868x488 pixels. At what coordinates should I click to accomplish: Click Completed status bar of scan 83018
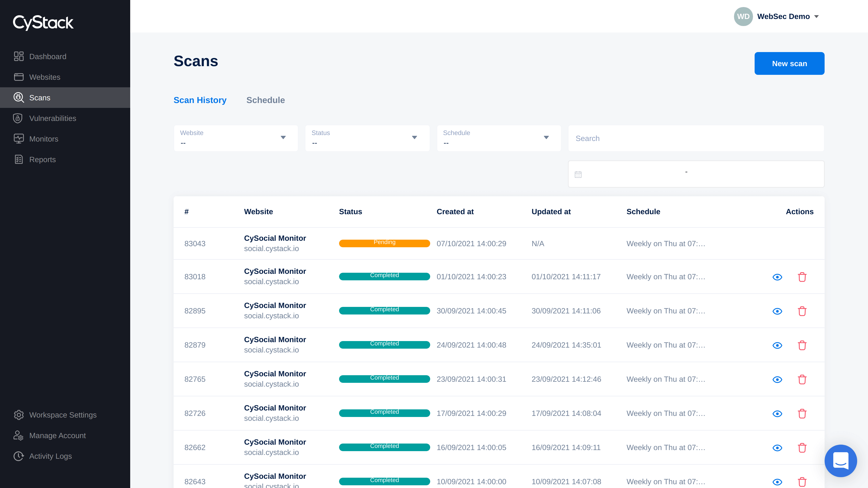(x=384, y=276)
